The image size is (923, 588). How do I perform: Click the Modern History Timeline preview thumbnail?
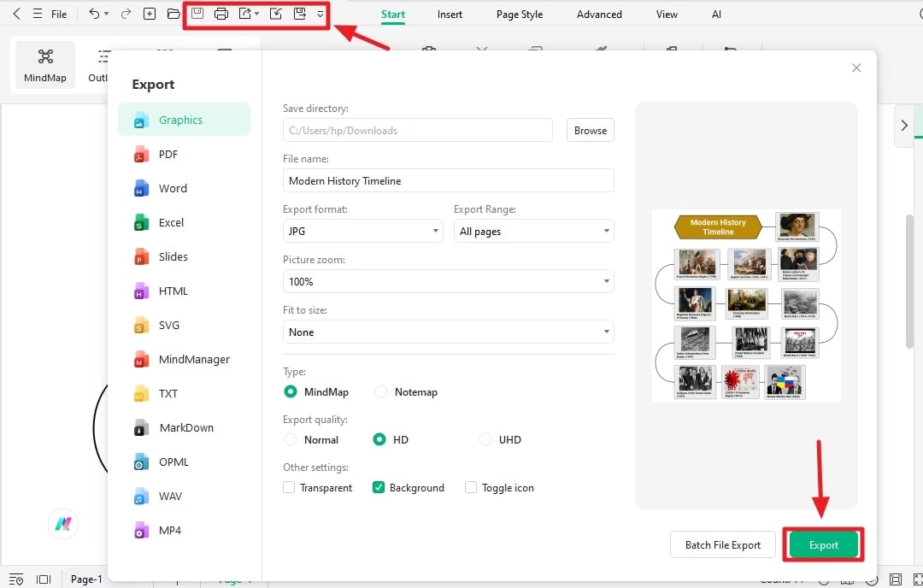pos(746,305)
